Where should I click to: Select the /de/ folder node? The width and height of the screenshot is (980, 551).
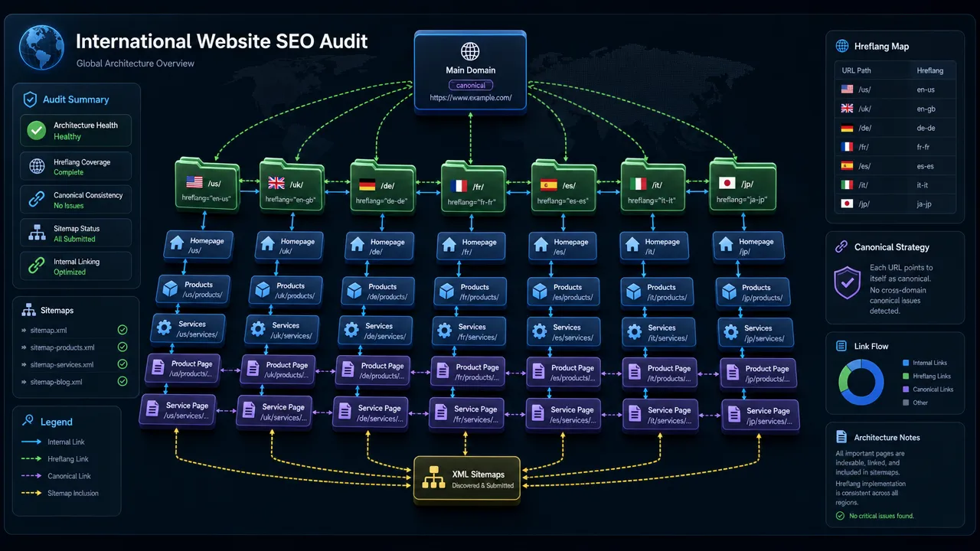click(x=383, y=186)
